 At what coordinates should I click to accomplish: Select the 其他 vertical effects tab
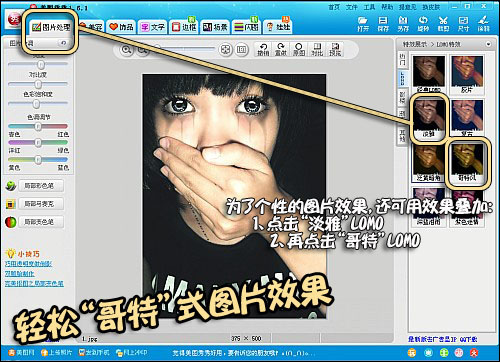(x=403, y=136)
